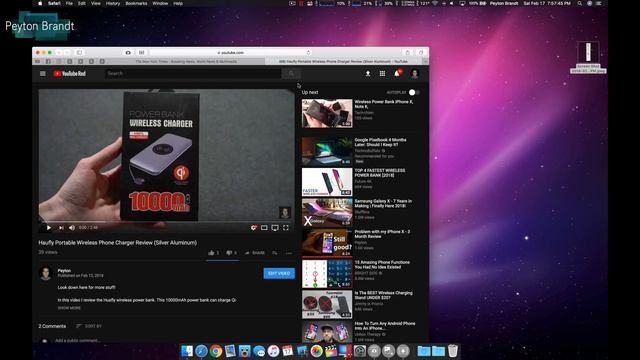The width and height of the screenshot is (640, 360).
Task: Toggle the Safari sidebar button
Action: [79, 53]
